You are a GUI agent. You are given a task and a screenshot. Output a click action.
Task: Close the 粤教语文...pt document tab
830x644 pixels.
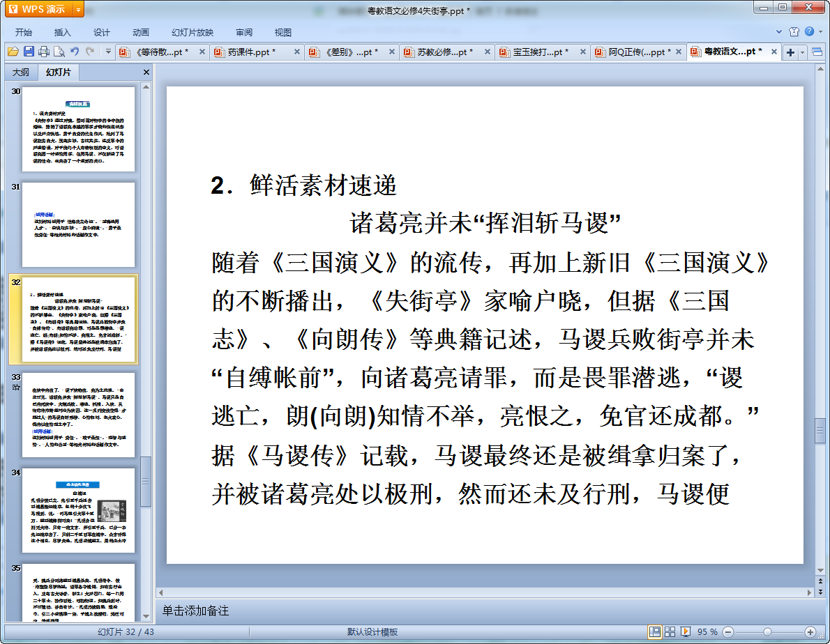pos(774,52)
